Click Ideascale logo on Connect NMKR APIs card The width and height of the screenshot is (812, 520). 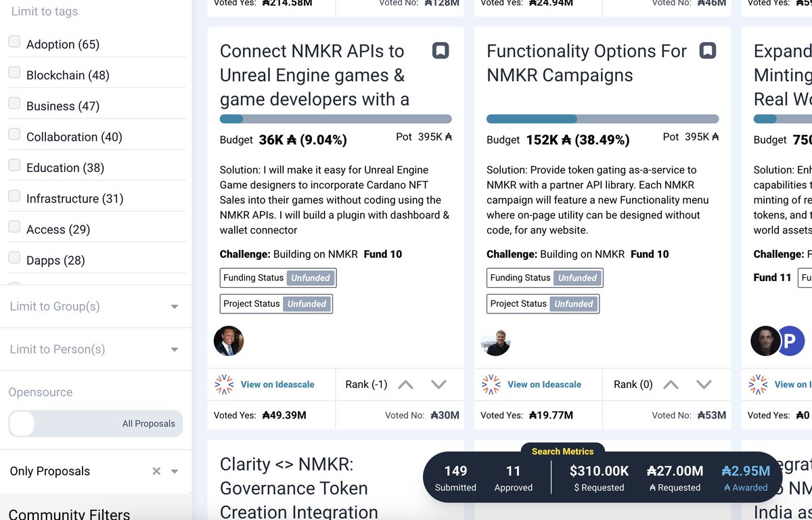click(x=224, y=385)
